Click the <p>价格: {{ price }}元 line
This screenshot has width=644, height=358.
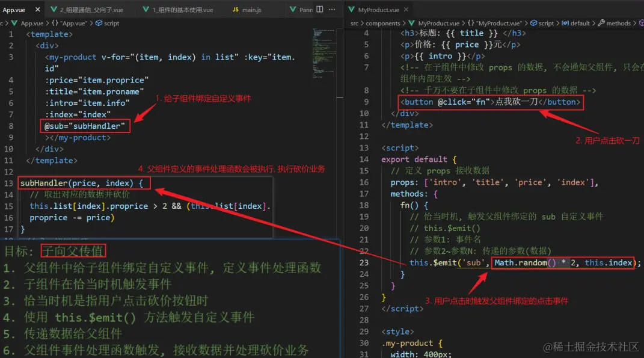coord(460,45)
